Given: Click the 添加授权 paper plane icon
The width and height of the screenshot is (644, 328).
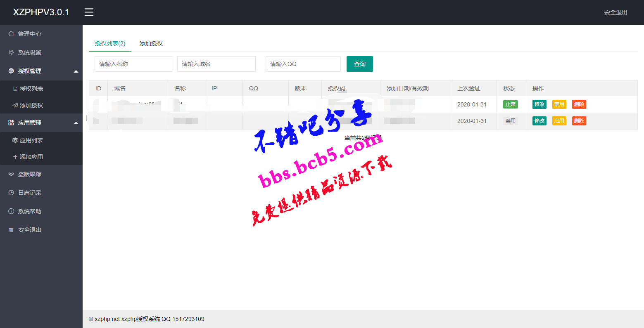Looking at the screenshot, I should [x=15, y=105].
